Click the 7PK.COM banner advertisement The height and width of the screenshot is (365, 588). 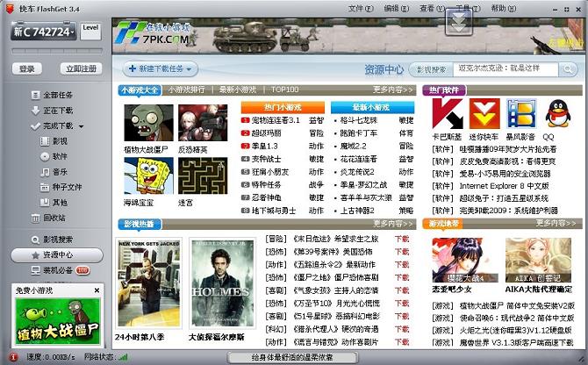click(348, 36)
